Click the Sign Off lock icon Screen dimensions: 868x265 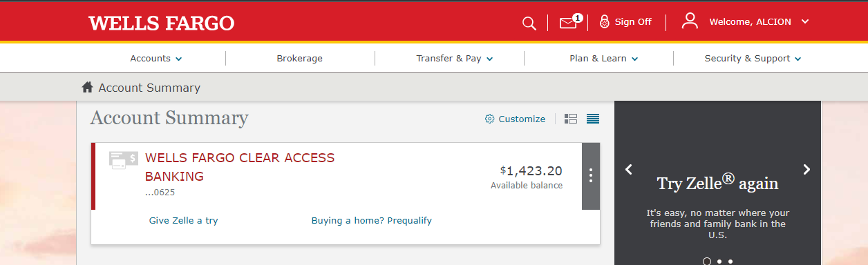point(605,21)
